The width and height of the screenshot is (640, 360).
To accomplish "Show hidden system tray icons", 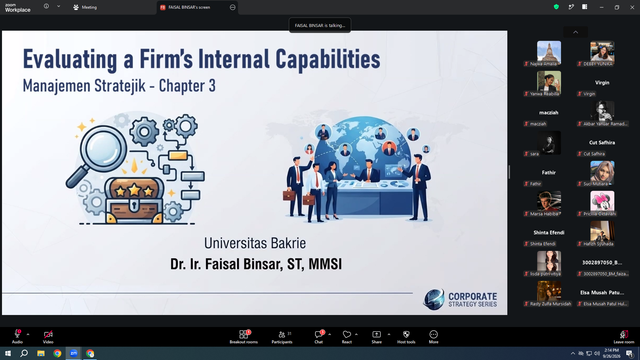I will coord(573,353).
